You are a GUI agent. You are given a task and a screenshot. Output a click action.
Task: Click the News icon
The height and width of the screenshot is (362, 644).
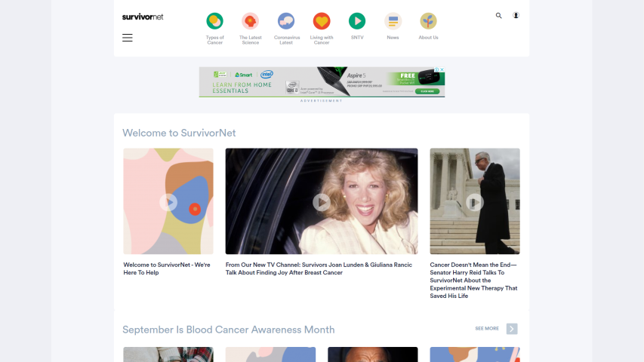pyautogui.click(x=393, y=21)
